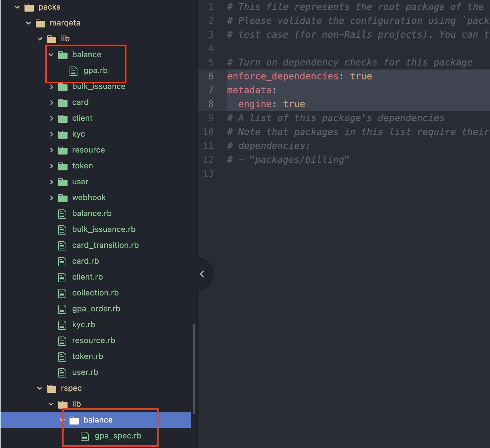Open the collection.rb file
The height and width of the screenshot is (448, 490).
click(x=95, y=293)
